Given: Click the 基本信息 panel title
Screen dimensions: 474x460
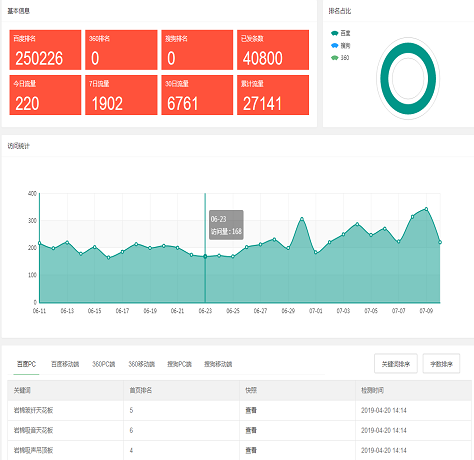Looking at the screenshot, I should 19,11.
